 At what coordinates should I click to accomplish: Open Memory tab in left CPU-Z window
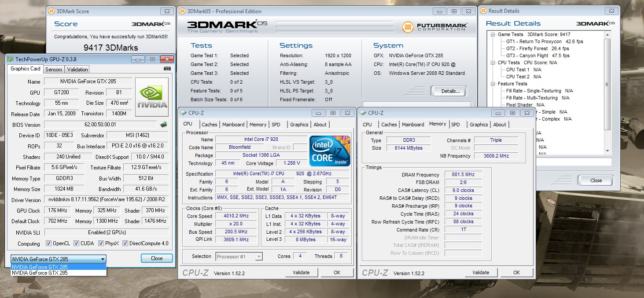(258, 125)
